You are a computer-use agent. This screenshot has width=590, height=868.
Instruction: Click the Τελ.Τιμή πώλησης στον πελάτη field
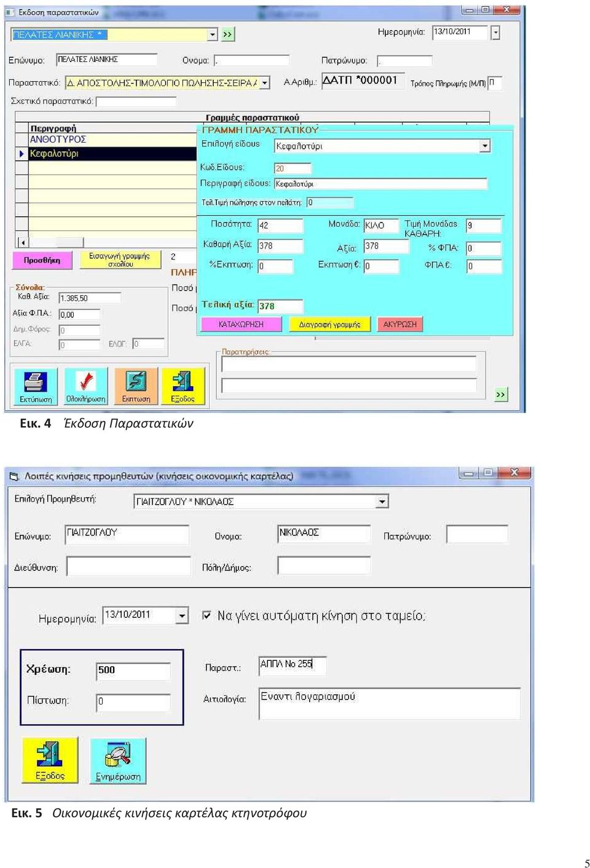click(x=330, y=202)
